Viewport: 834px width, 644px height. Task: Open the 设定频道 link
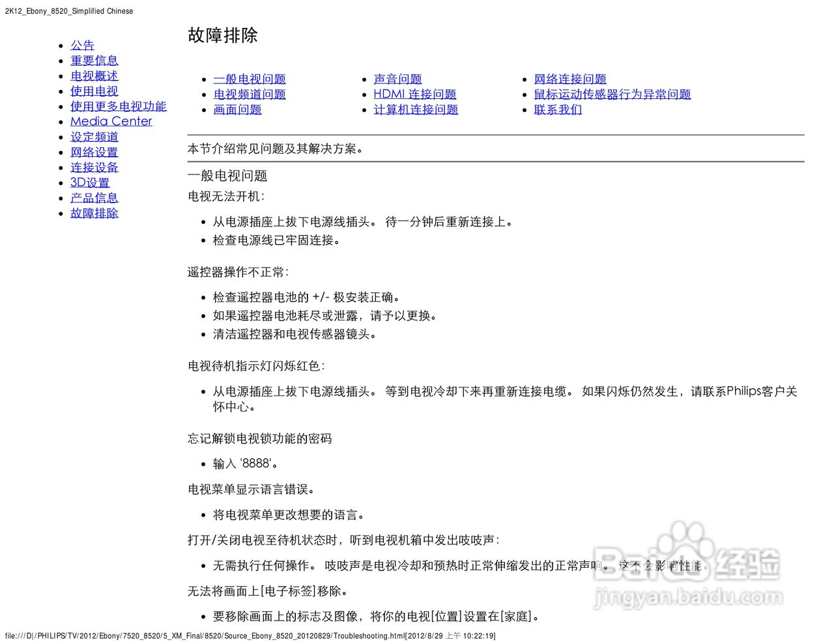tap(94, 137)
